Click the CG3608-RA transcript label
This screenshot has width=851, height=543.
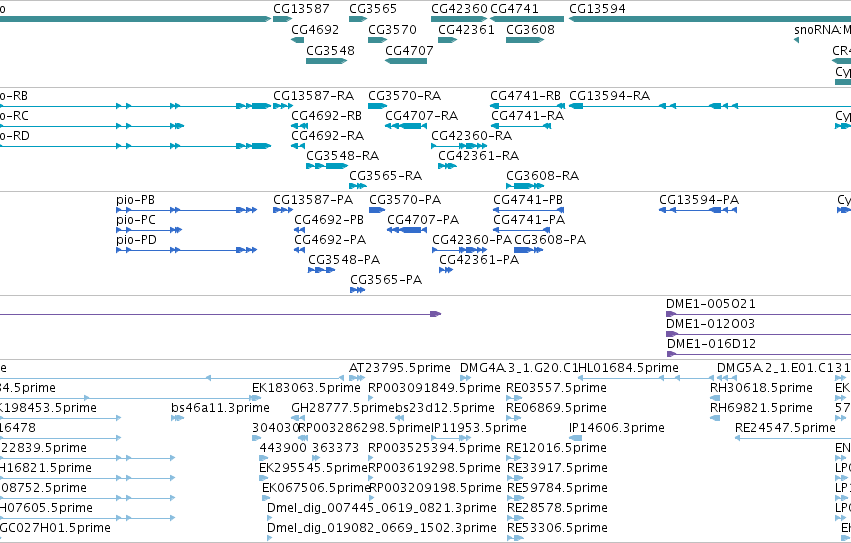tap(543, 176)
